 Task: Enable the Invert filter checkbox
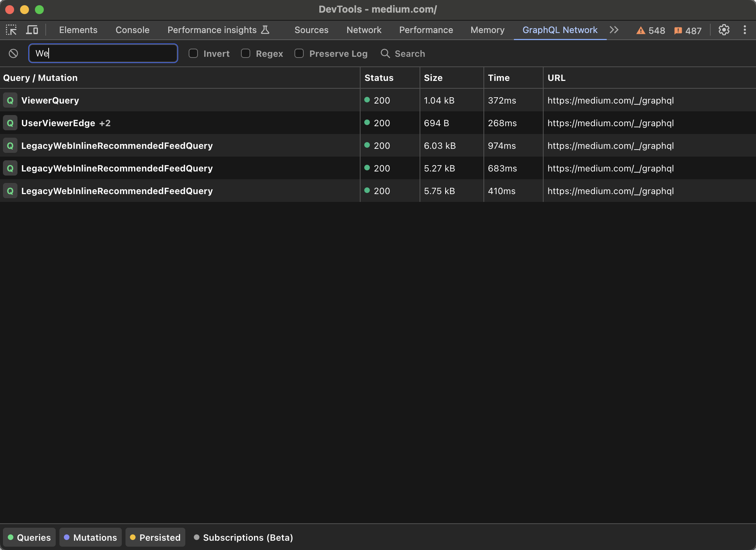(x=193, y=53)
